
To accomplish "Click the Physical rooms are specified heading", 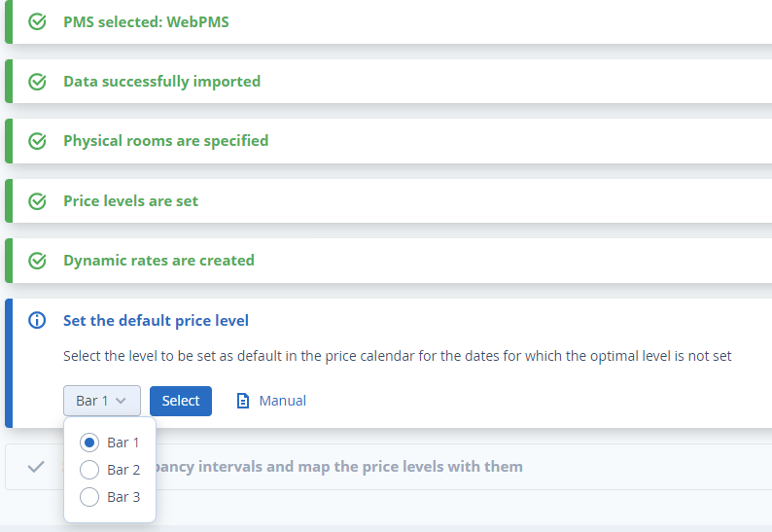I will (x=165, y=141).
